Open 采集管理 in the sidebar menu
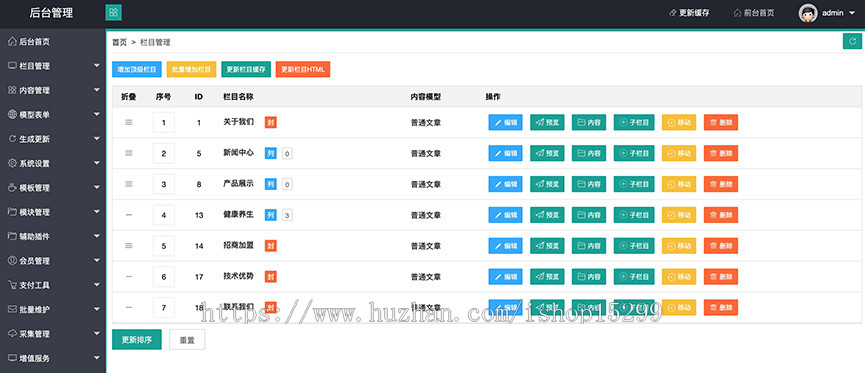 (x=34, y=334)
